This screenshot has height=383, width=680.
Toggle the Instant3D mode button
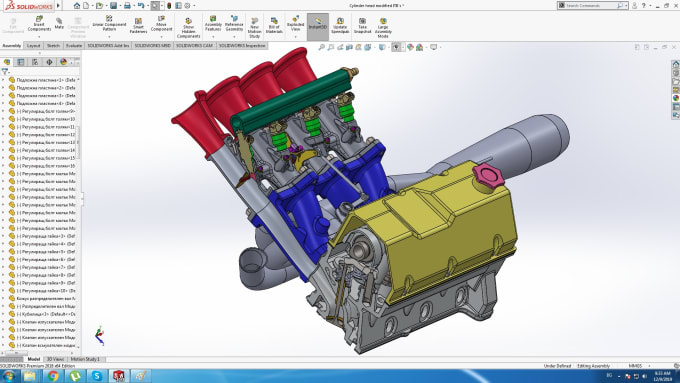318,25
